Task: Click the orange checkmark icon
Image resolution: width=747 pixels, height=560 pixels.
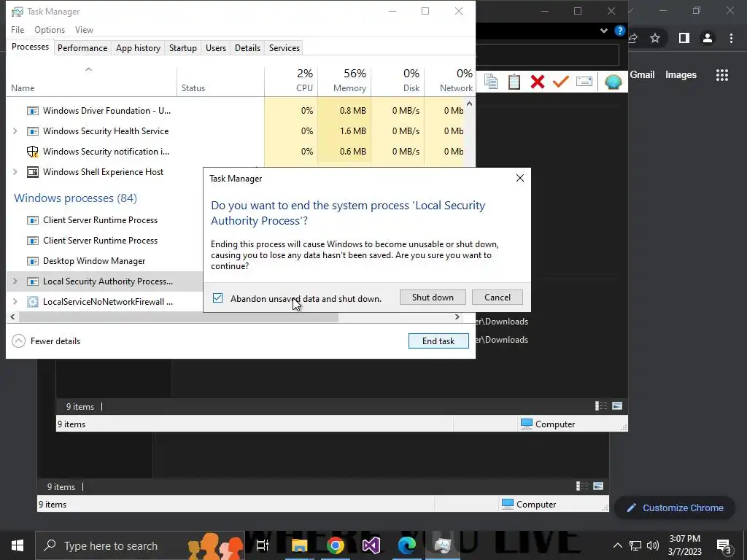Action: click(561, 82)
